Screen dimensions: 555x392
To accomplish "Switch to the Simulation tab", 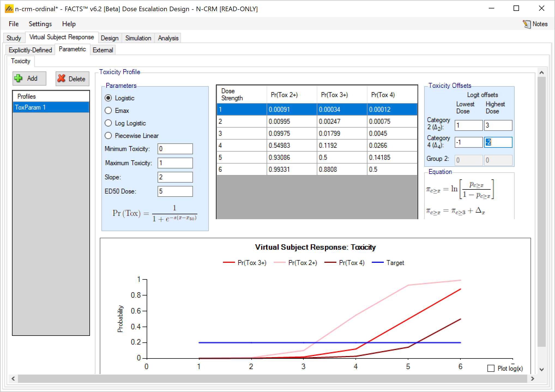I will click(138, 38).
